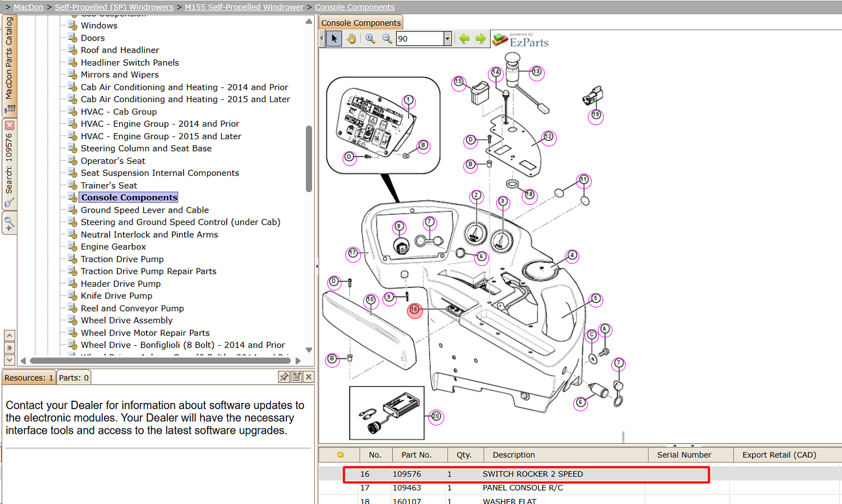Click callout 12 on the diagram

(548, 137)
